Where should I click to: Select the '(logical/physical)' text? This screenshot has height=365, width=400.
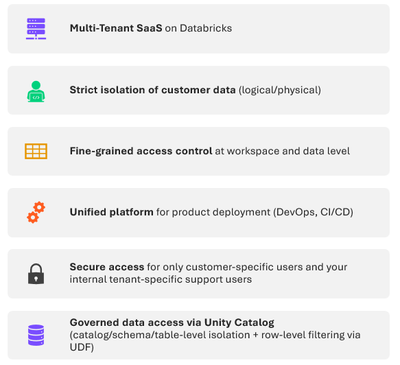[280, 90]
